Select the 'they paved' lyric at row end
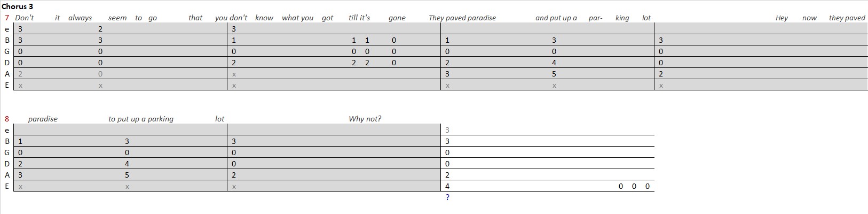Screen dimensions: 868x214 (847, 18)
